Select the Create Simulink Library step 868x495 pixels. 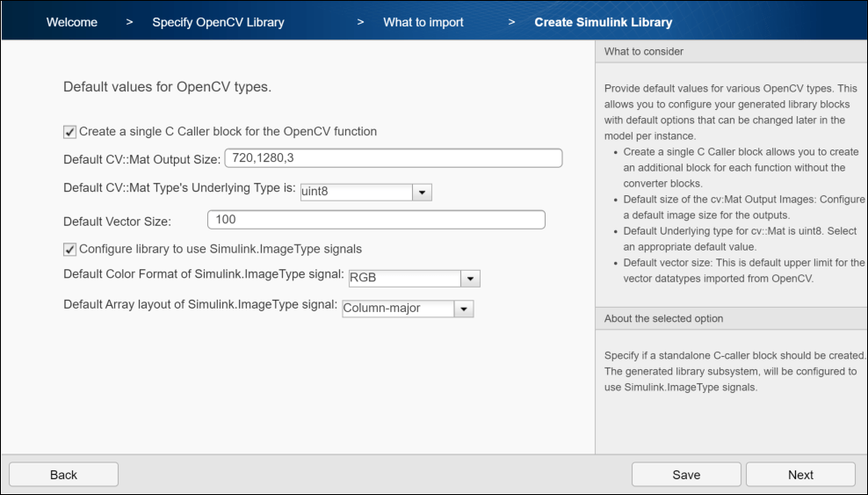(603, 22)
